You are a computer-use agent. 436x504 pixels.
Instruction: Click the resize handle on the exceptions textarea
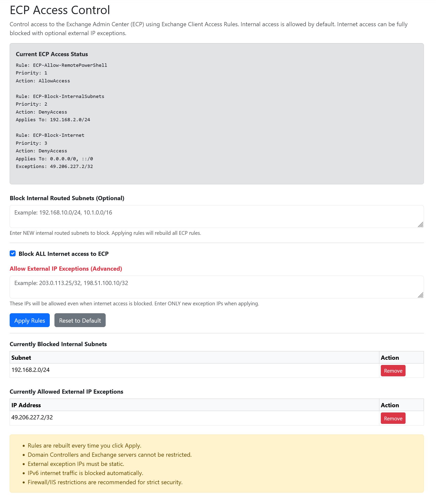[421, 296]
